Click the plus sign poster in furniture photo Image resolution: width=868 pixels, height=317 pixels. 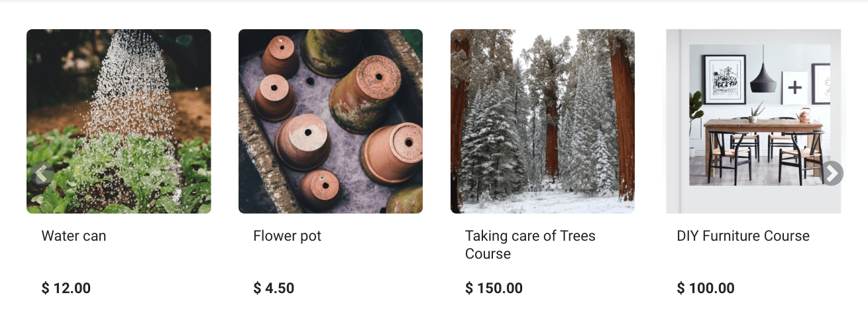[795, 88]
